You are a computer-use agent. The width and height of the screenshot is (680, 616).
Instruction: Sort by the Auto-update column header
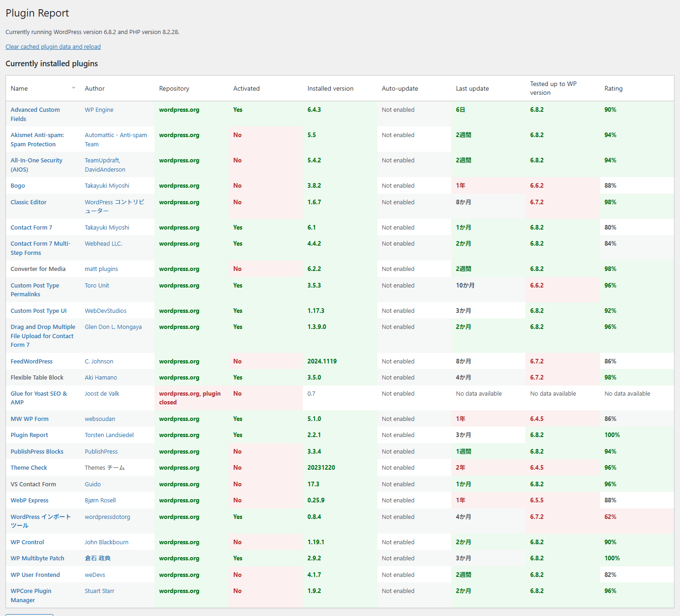[x=400, y=88]
